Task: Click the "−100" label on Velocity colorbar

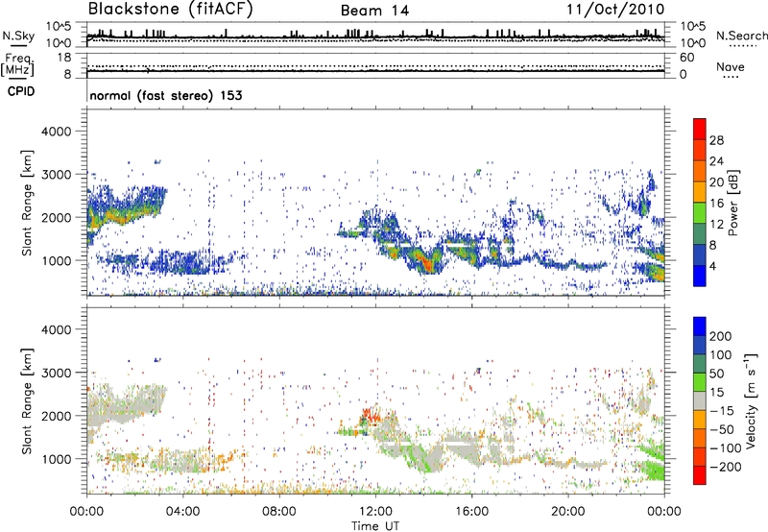Action: pyautogui.click(x=726, y=448)
